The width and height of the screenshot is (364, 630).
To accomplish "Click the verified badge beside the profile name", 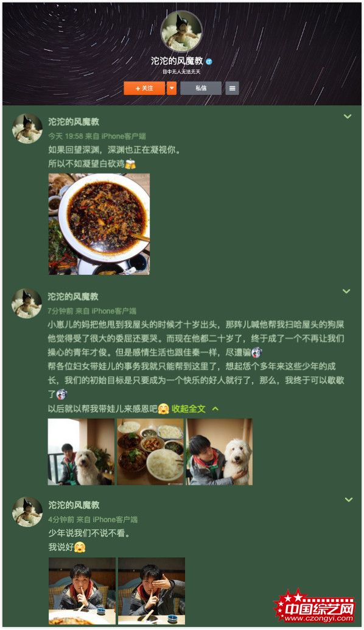I will point(209,62).
